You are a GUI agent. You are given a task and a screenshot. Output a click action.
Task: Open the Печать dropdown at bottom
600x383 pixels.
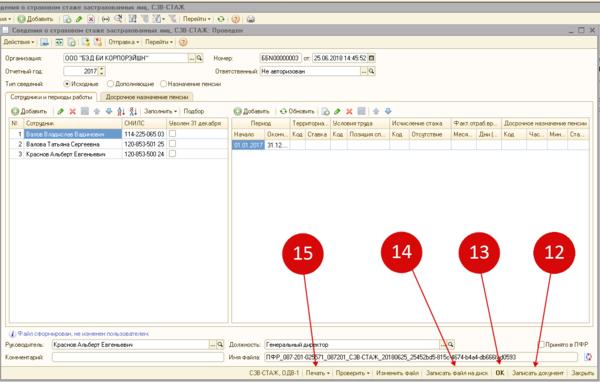(x=317, y=373)
